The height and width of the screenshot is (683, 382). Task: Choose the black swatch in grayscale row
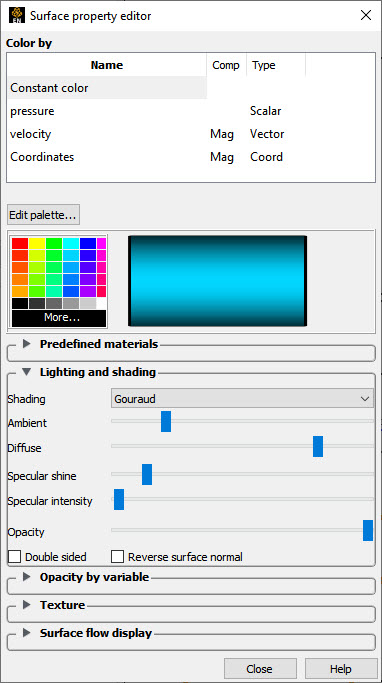20,303
